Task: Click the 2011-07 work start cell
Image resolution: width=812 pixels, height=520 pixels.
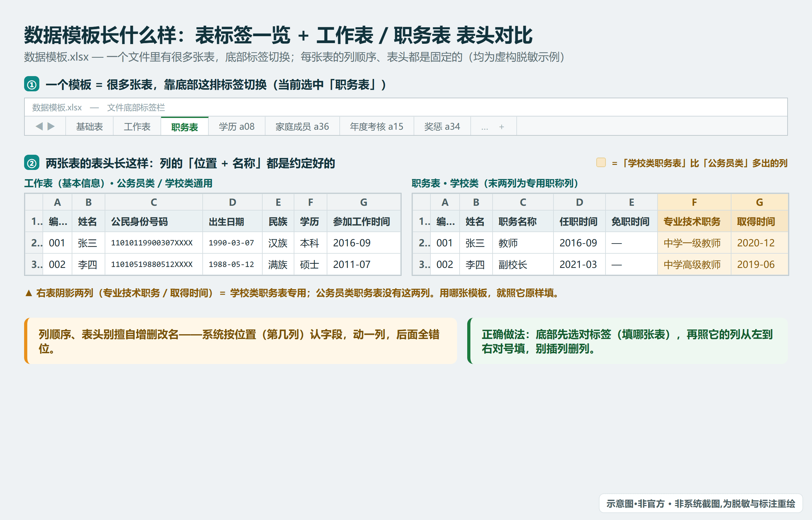Action: pyautogui.click(x=364, y=264)
